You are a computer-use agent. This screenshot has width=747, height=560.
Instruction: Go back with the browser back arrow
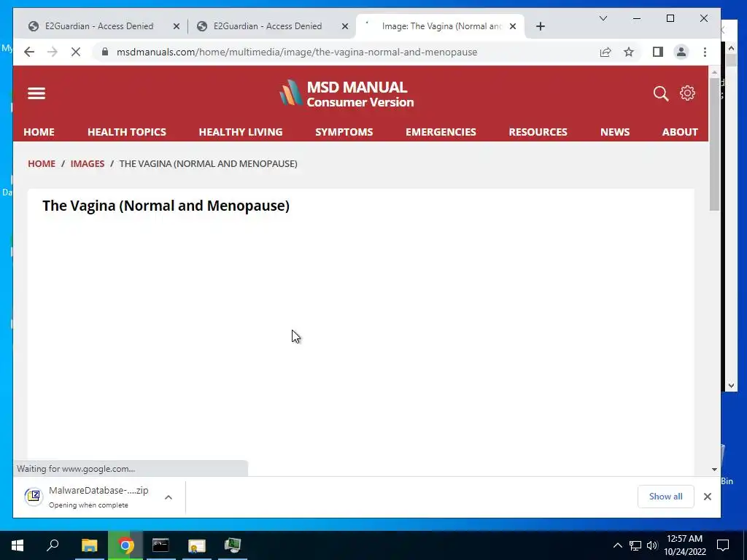pos(29,52)
